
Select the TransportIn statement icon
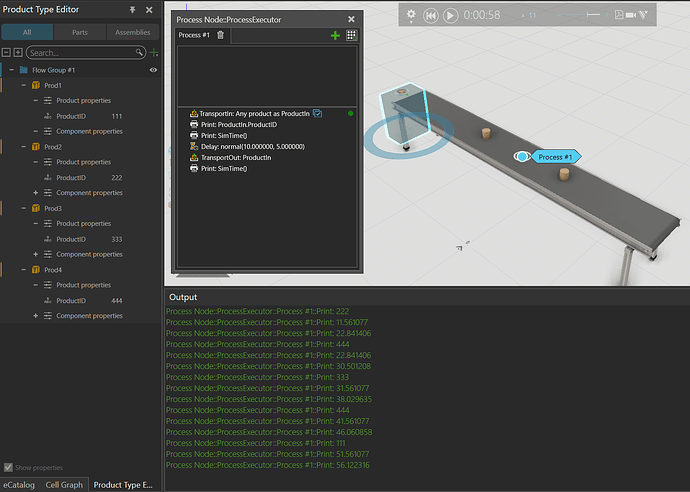tap(194, 114)
